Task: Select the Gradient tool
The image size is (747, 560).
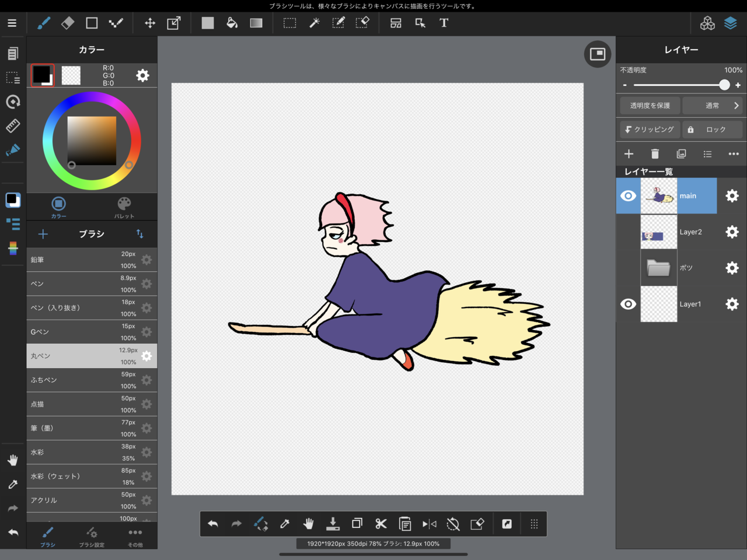Action: 256,23
